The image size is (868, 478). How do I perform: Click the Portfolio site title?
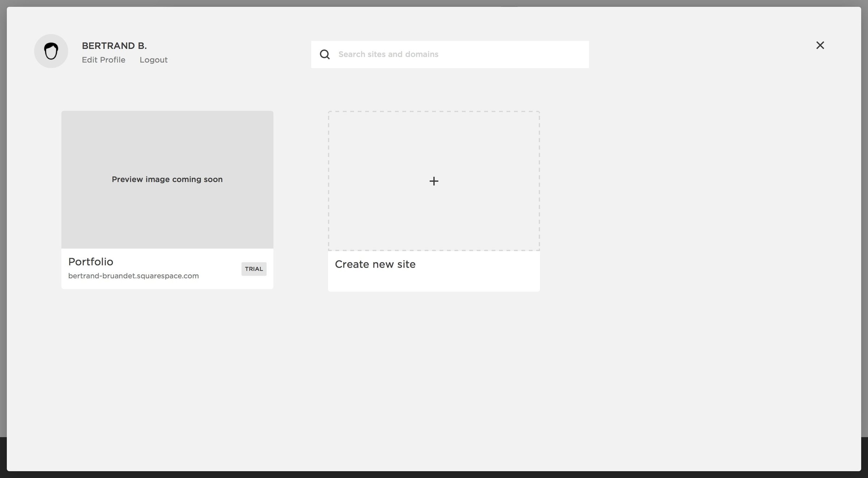tap(91, 262)
